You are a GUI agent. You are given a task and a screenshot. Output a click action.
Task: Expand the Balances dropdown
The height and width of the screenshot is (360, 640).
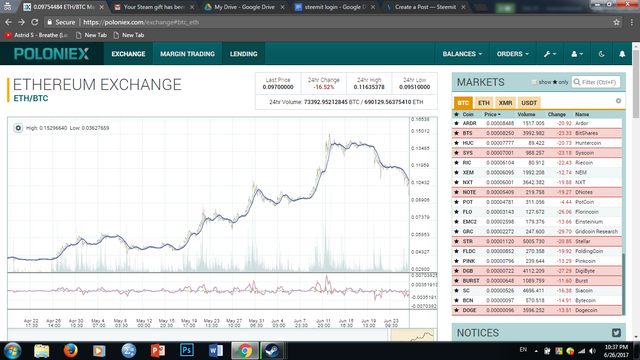(462, 54)
